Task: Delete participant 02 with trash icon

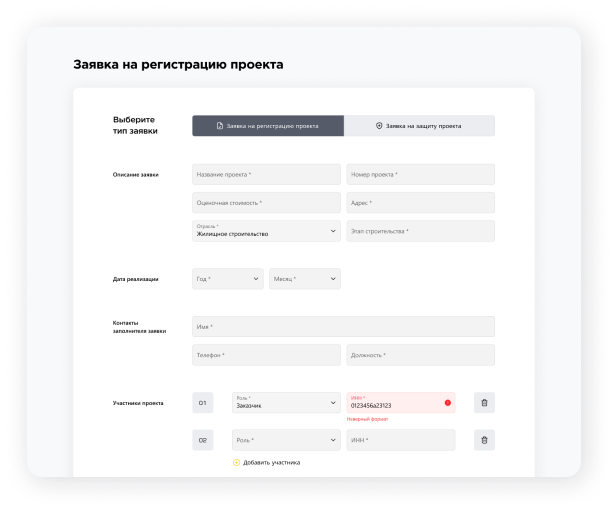Action: (484, 440)
